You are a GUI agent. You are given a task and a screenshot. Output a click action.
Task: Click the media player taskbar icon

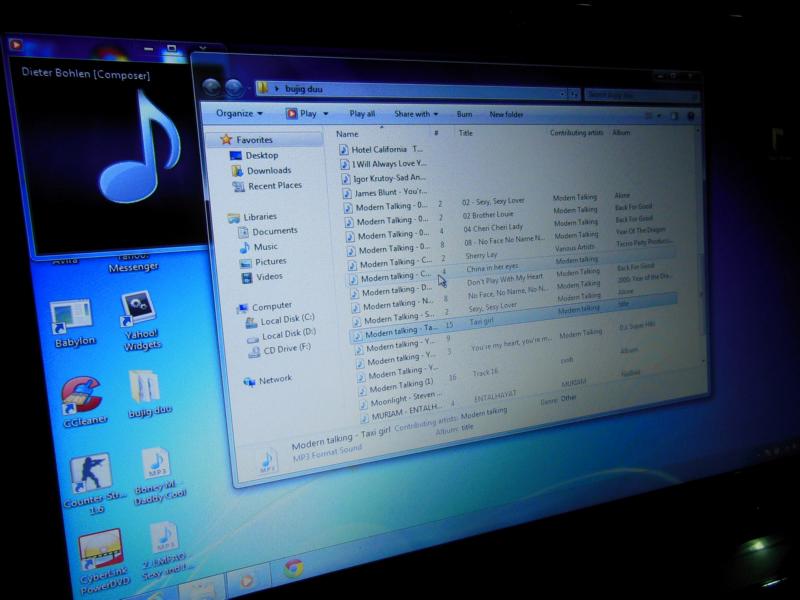coord(247,580)
